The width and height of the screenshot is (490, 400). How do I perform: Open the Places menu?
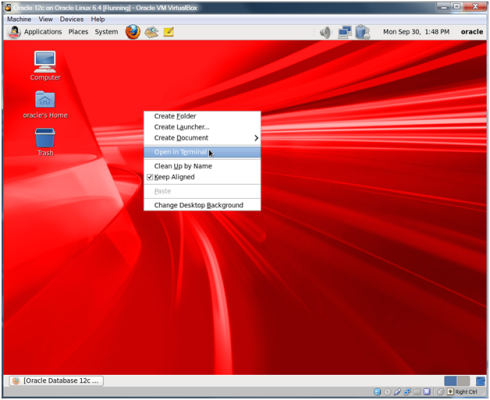coord(78,32)
